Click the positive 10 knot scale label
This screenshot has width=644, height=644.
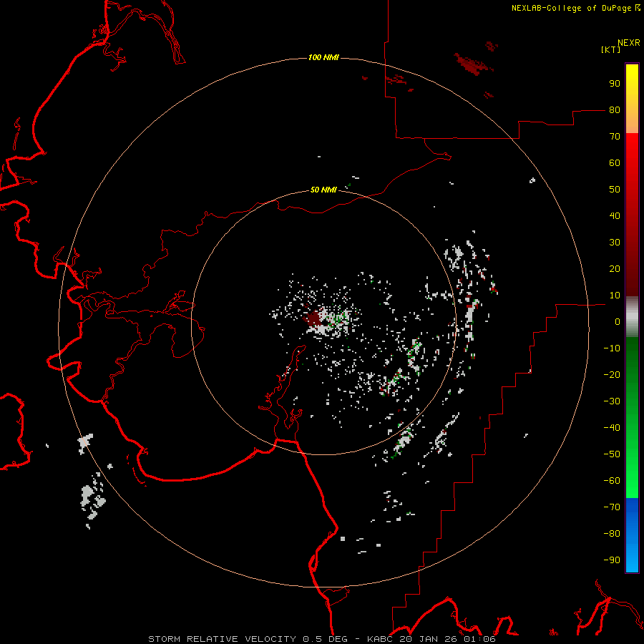point(615,296)
